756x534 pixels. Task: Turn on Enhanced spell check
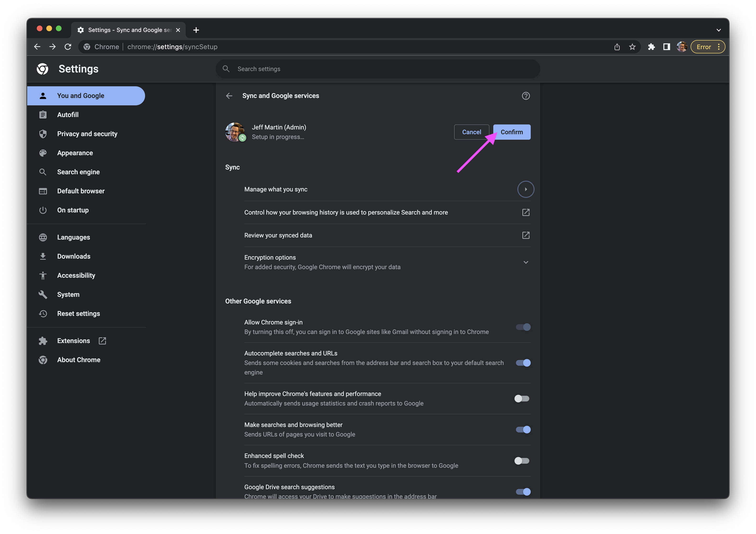click(x=522, y=461)
